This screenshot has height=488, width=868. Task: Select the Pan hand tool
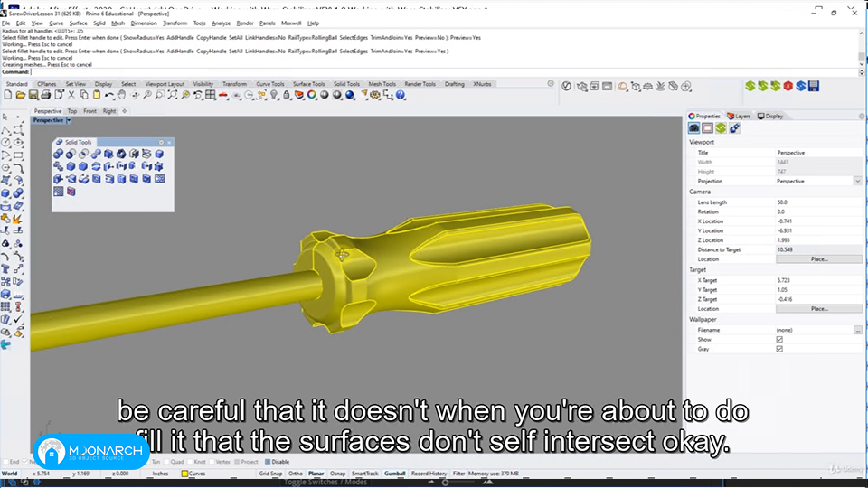pyautogui.click(x=121, y=95)
